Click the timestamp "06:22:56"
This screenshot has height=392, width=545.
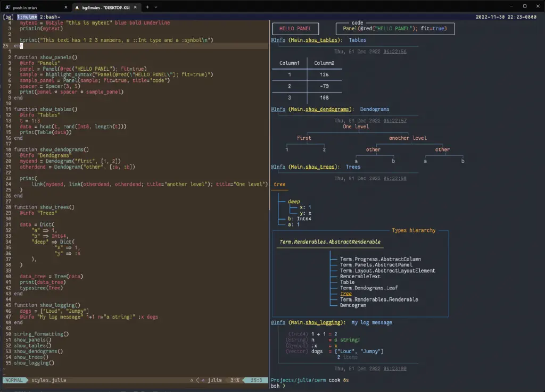click(395, 52)
